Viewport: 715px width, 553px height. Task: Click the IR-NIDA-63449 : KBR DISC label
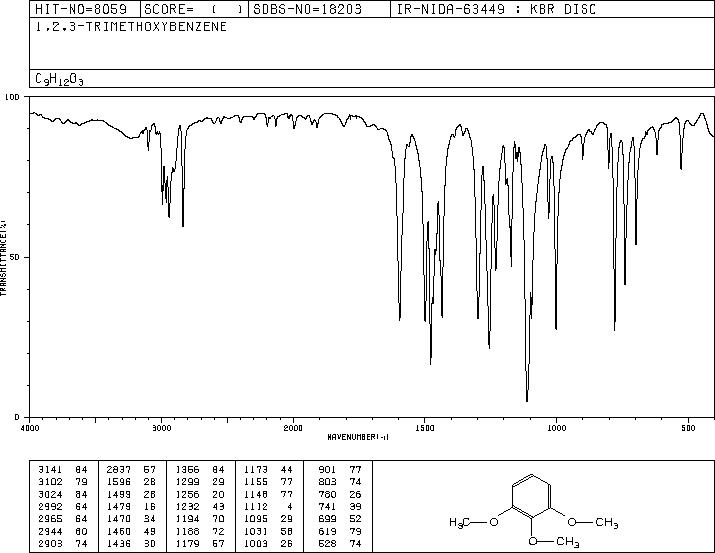[x=496, y=9]
